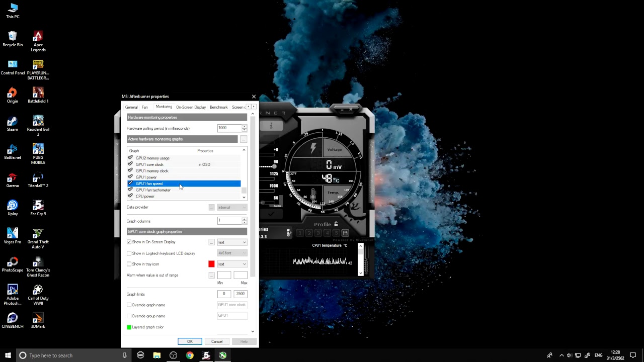Switch to the Fan tab

(x=145, y=107)
